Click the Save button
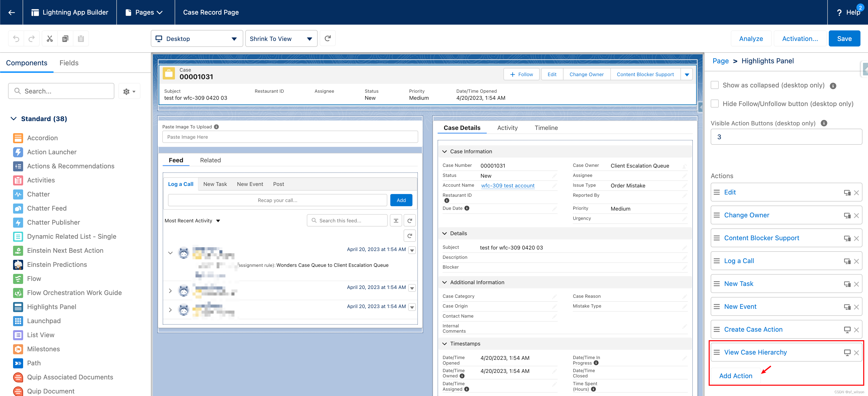Screen dimensions: 868x396 pos(844,39)
